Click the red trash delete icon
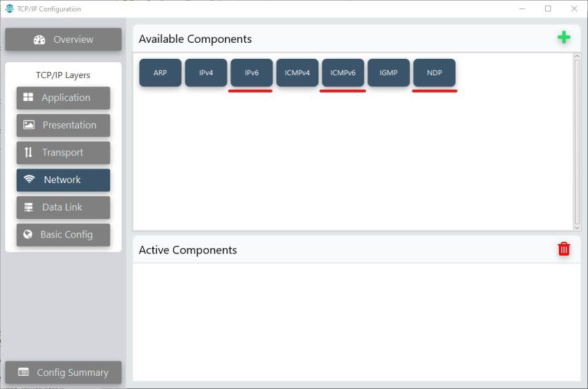588x389 pixels. coord(564,249)
